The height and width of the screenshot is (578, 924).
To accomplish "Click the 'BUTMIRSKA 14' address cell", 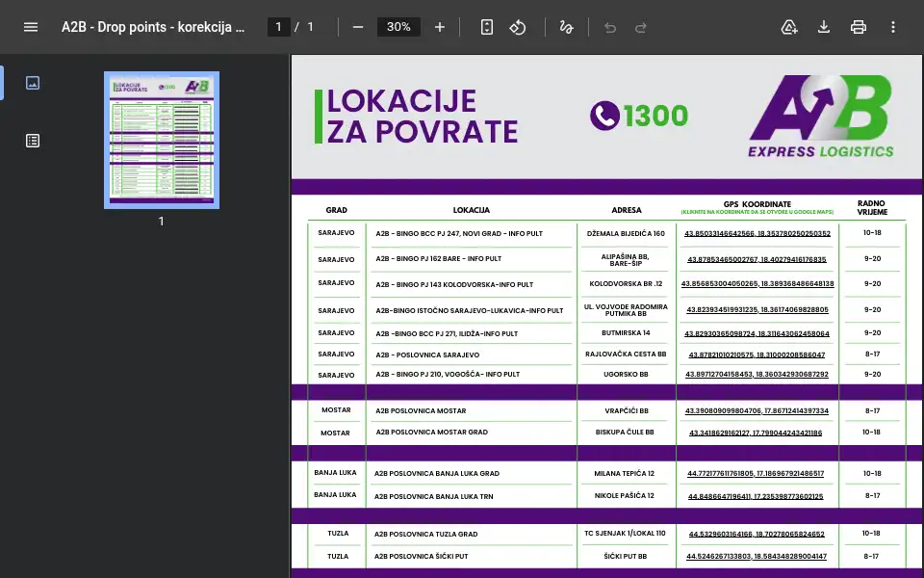I will [626, 333].
